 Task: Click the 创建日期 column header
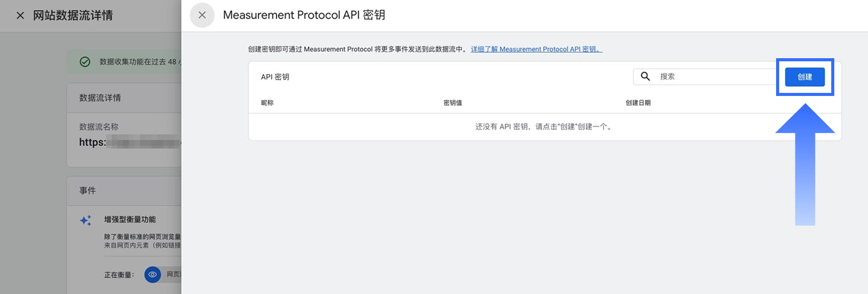pos(638,103)
